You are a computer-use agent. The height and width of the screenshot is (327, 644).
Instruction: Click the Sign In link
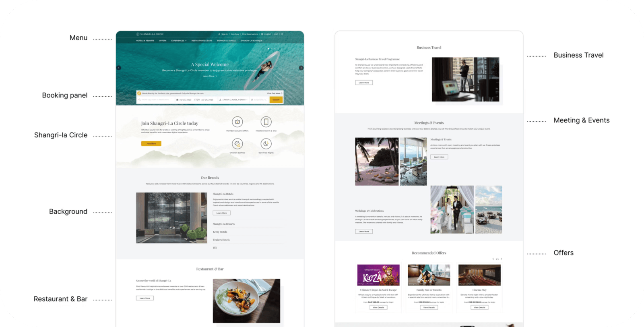click(x=225, y=34)
